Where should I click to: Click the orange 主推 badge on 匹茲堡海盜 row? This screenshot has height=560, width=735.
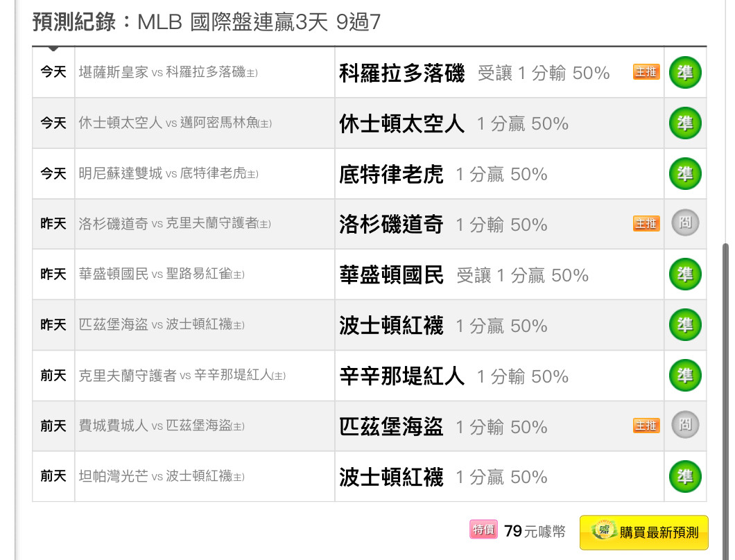(646, 426)
